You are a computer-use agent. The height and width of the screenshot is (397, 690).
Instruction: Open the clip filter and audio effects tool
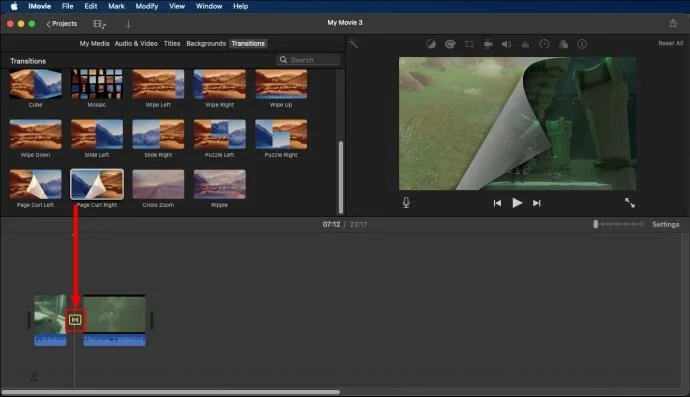[563, 44]
